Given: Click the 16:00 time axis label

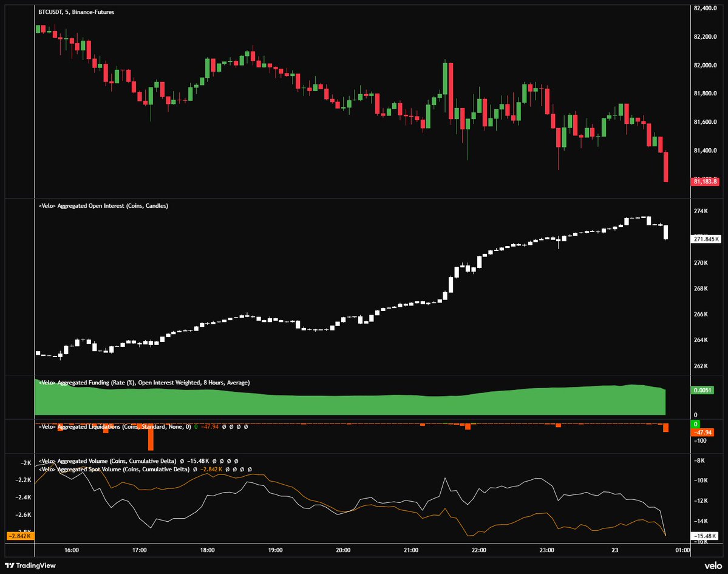Looking at the screenshot, I should [72, 550].
